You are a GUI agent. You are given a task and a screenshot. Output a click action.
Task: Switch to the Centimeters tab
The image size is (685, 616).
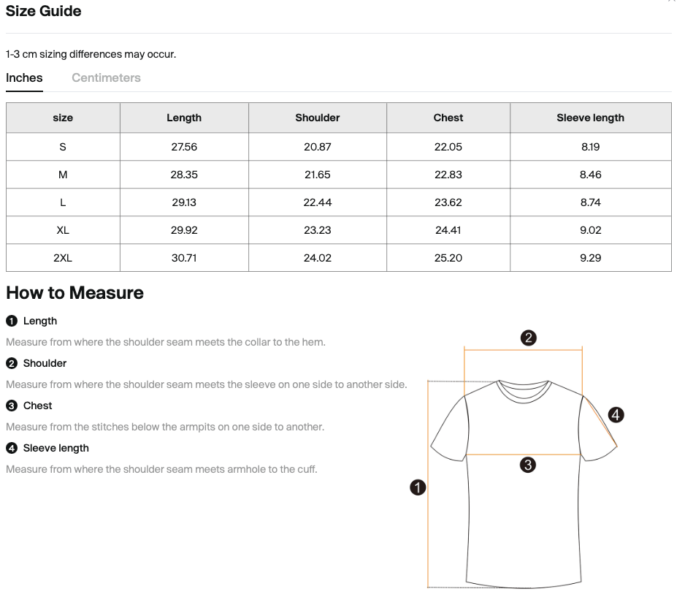coord(106,77)
